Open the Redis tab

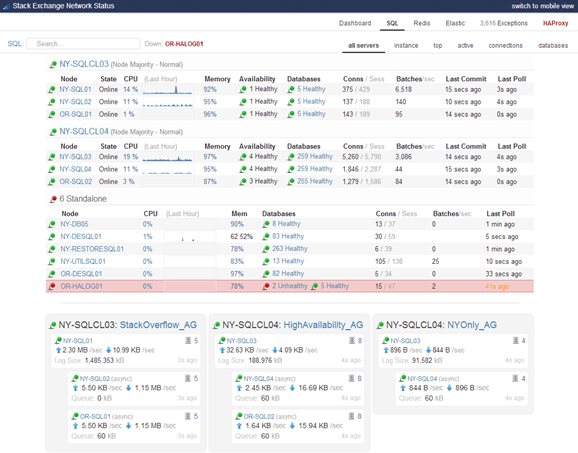point(422,23)
